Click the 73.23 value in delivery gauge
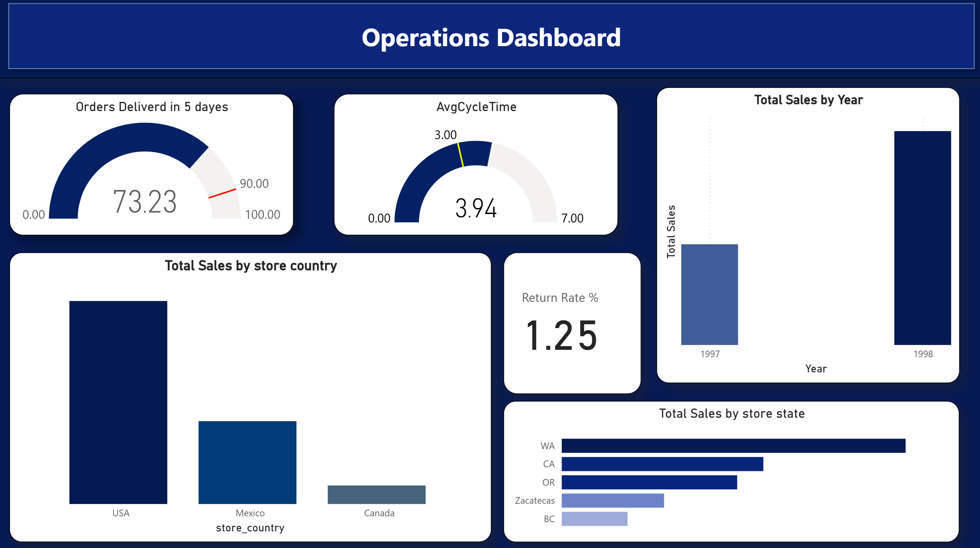The height and width of the screenshot is (548, 980). pyautogui.click(x=145, y=201)
